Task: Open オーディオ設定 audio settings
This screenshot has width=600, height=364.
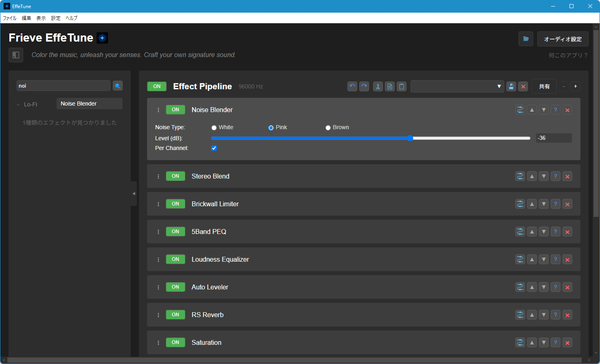Action: [x=563, y=39]
